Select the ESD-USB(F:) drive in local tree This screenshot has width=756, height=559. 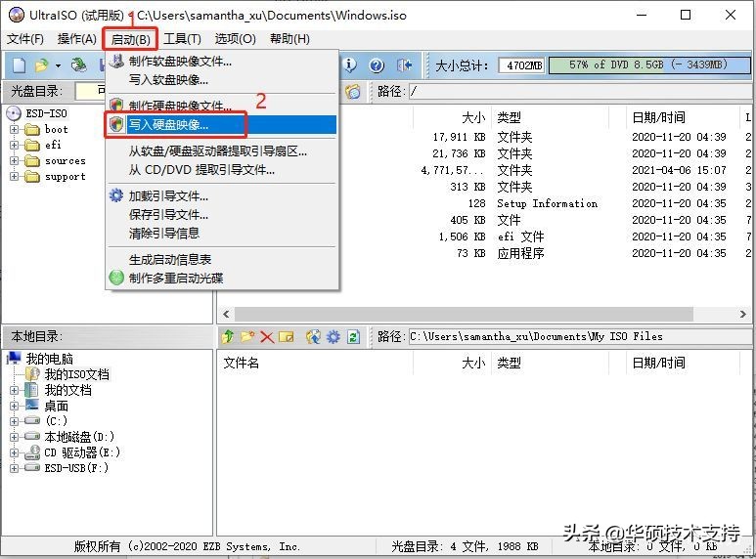(76, 468)
